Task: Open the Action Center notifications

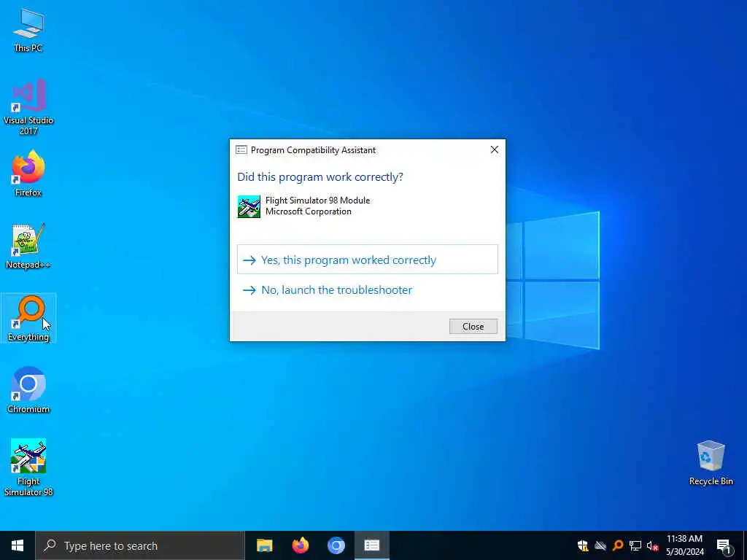Action: (x=724, y=545)
